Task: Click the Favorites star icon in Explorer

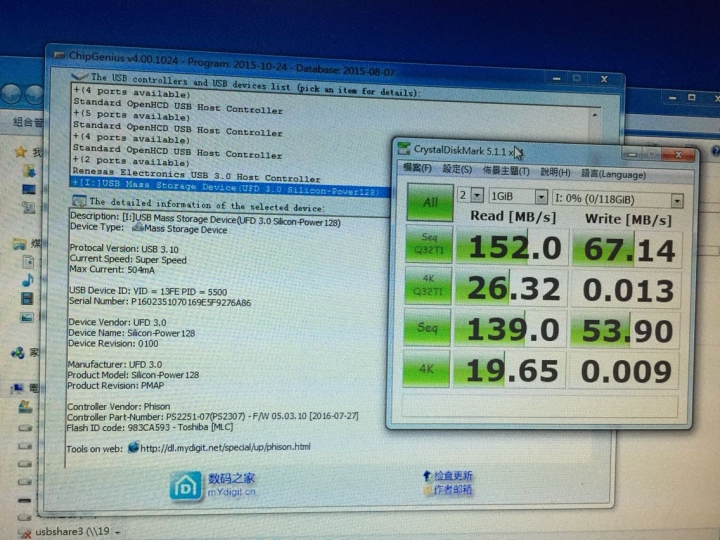Action: coord(20,152)
